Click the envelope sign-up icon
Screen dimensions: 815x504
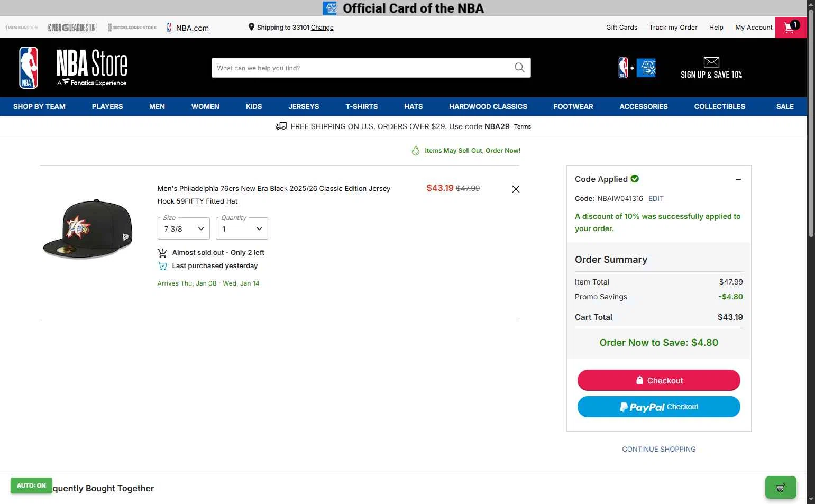point(711,62)
